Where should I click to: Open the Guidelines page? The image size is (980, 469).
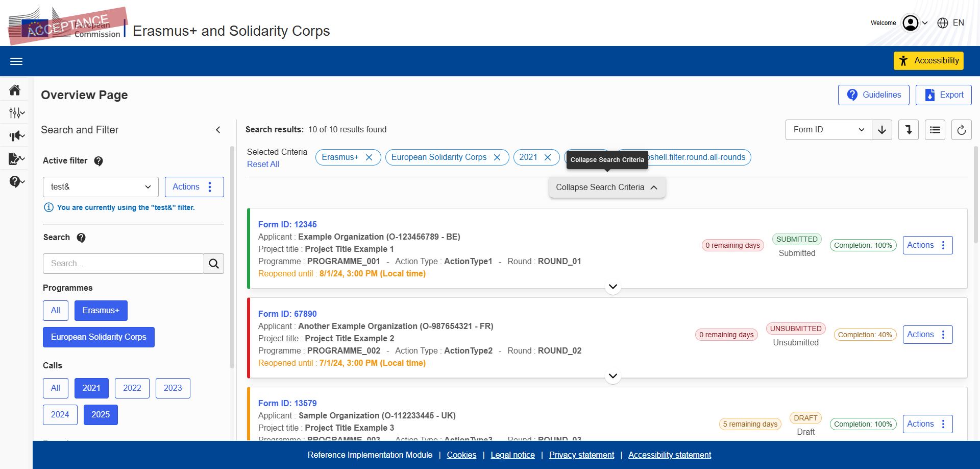pos(874,95)
